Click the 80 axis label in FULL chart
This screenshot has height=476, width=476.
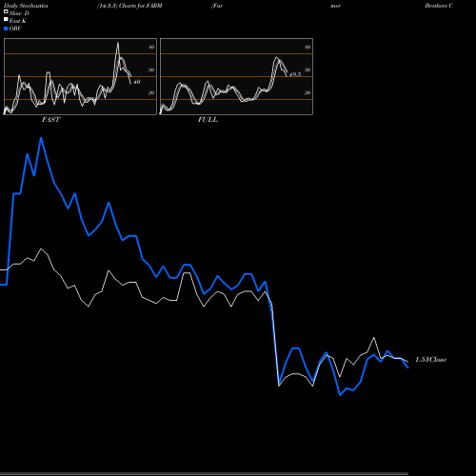pyautogui.click(x=307, y=47)
